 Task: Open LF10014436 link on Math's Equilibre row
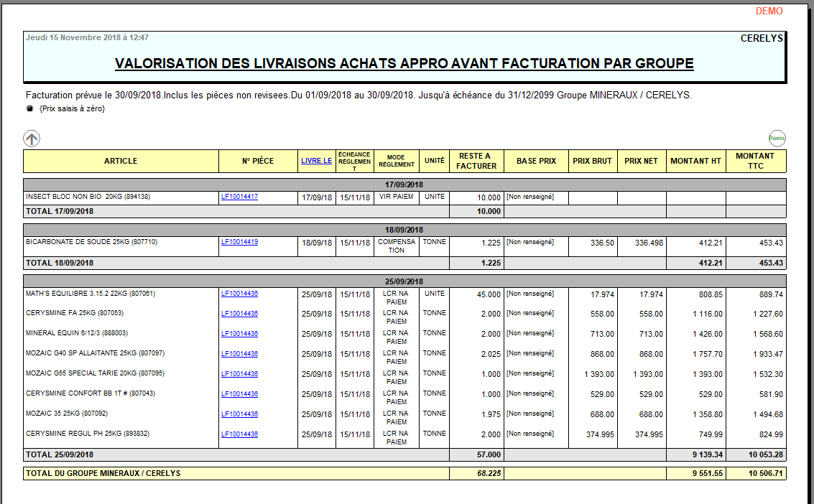tap(239, 294)
